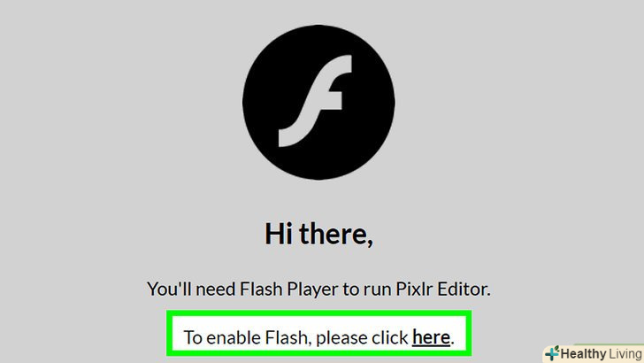Screen dimensions: 644x363
Task: Click the word 'Hi' in the heading
Action: [279, 234]
